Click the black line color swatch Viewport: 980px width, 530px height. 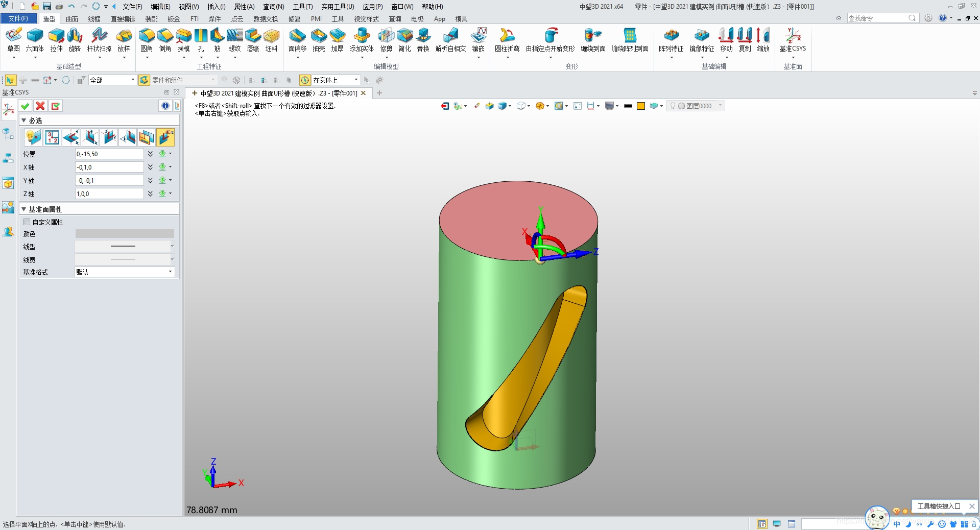coord(628,106)
